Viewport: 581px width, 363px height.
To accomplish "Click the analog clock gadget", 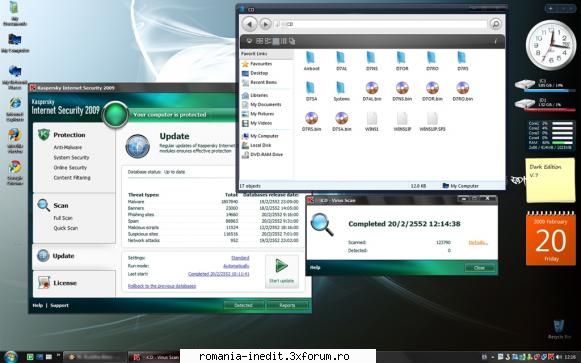I will click(x=551, y=45).
